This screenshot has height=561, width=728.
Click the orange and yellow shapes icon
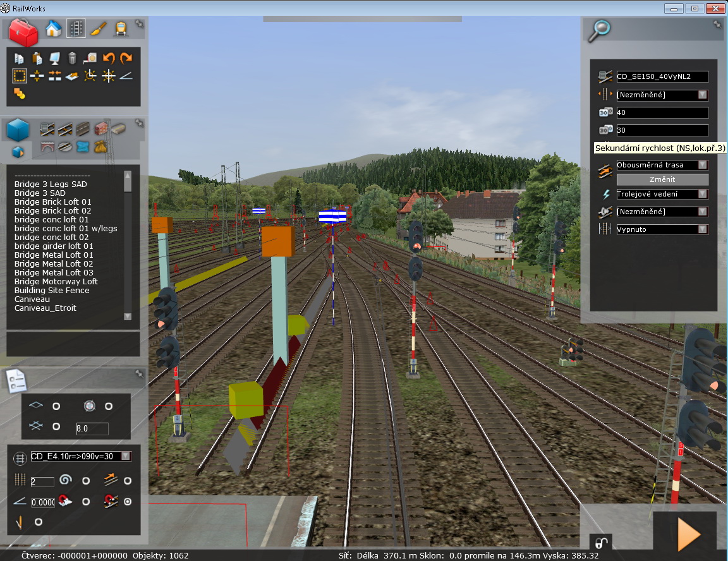click(20, 93)
